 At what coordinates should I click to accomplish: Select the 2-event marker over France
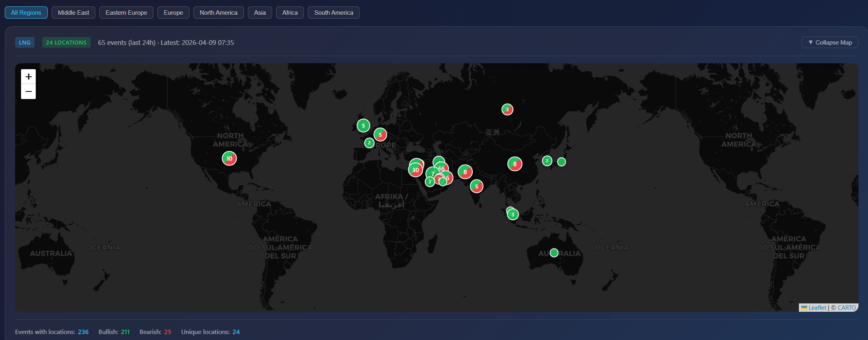[369, 143]
